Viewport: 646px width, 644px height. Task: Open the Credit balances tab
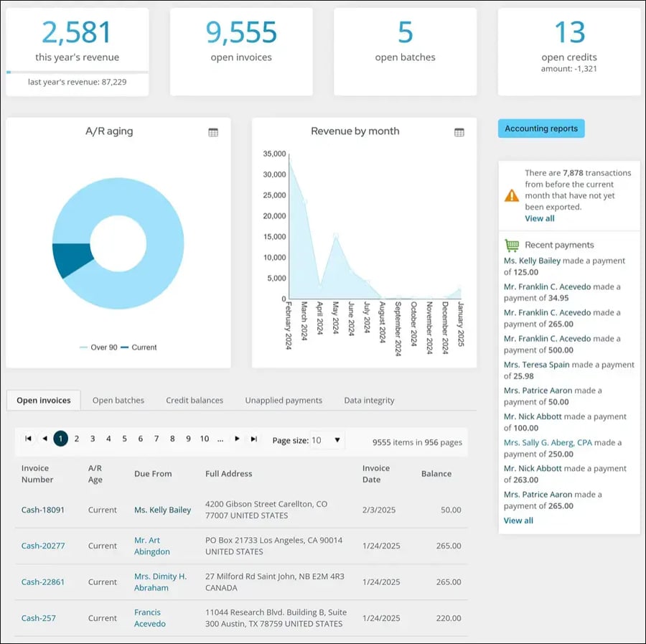pyautogui.click(x=194, y=401)
